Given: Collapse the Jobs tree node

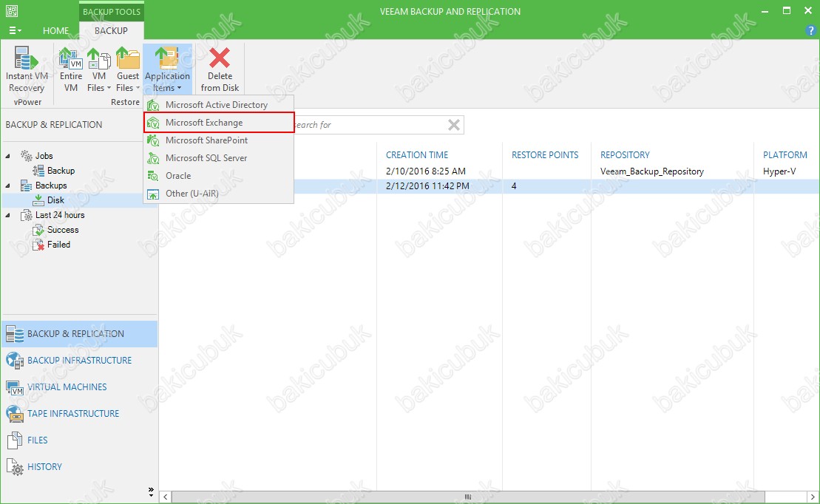Looking at the screenshot, I should (8, 156).
